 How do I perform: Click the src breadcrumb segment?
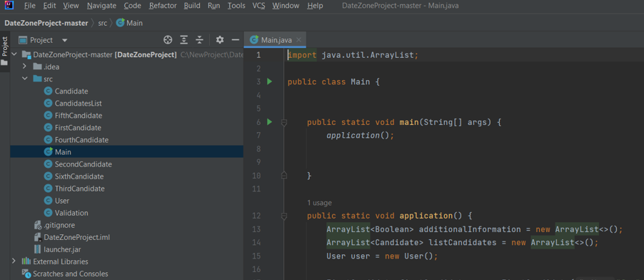(x=102, y=23)
